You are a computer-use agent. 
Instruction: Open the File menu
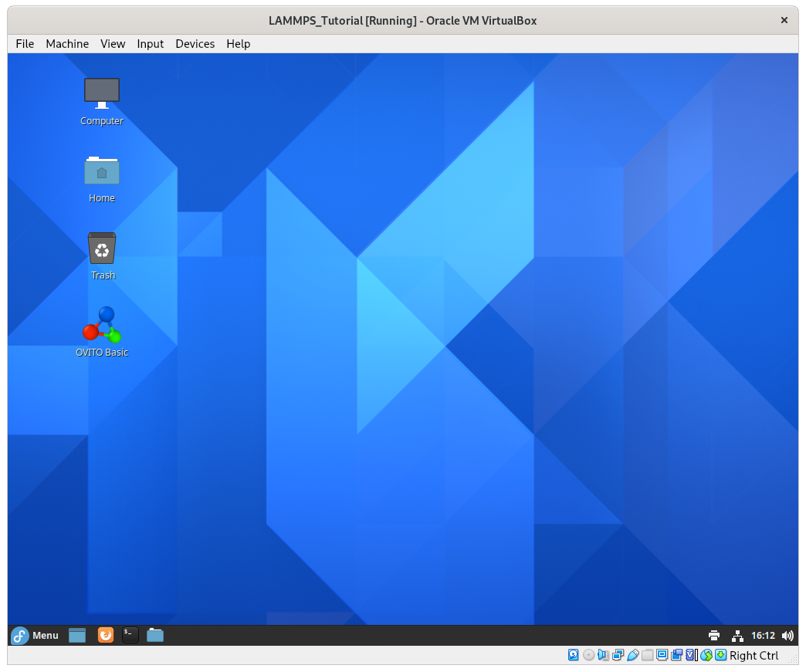(x=25, y=44)
